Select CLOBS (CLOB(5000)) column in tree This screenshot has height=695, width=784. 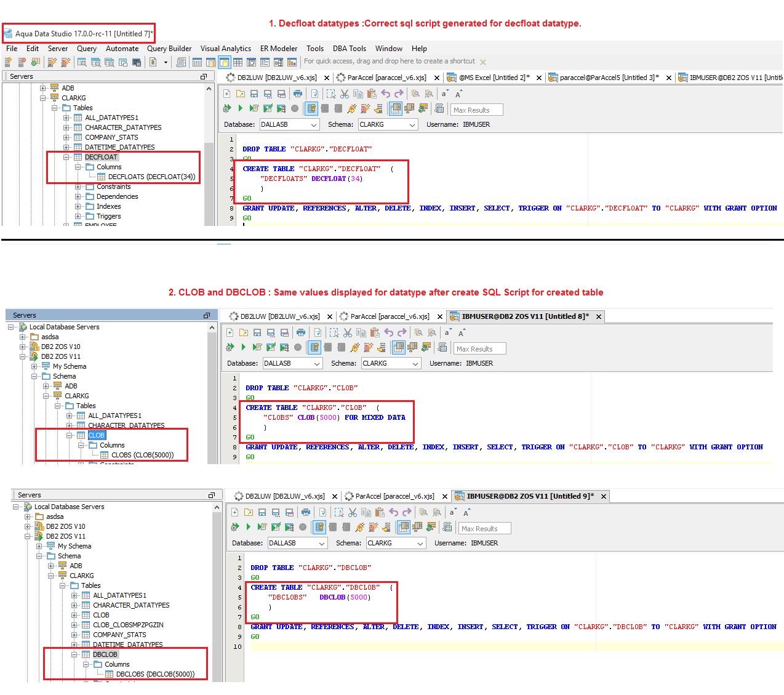coord(137,455)
